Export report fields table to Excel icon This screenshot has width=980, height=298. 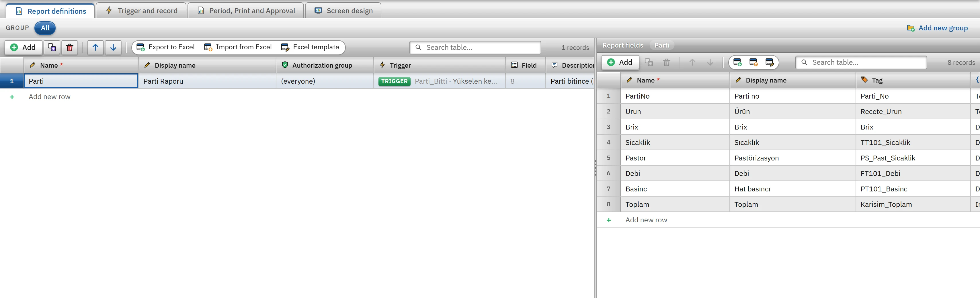(737, 62)
